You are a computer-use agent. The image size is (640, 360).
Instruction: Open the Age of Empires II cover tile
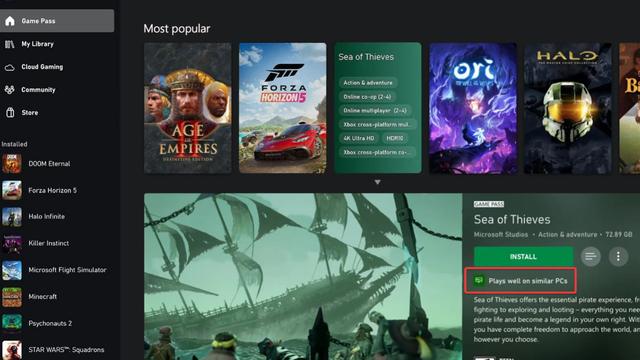188,108
